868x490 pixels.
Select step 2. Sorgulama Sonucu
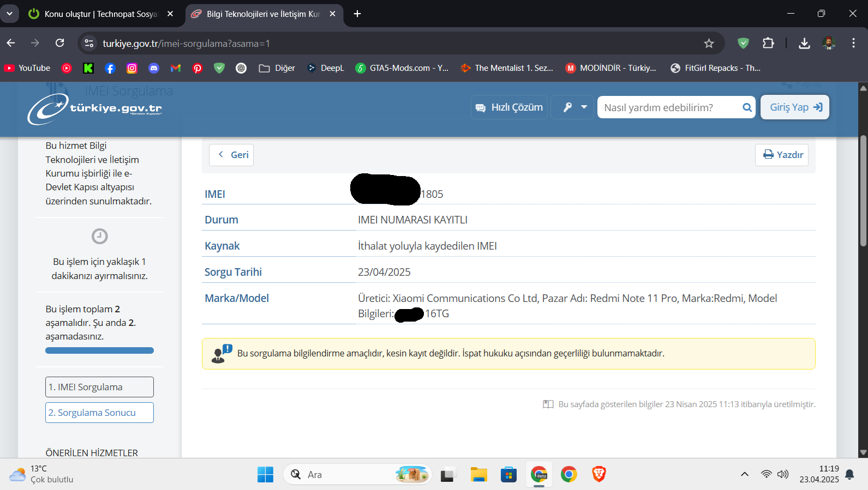(99, 413)
